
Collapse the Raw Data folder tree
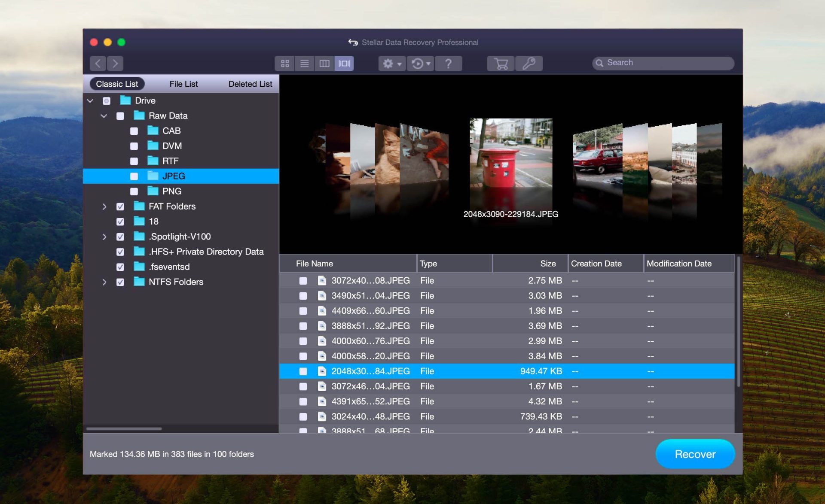click(104, 115)
